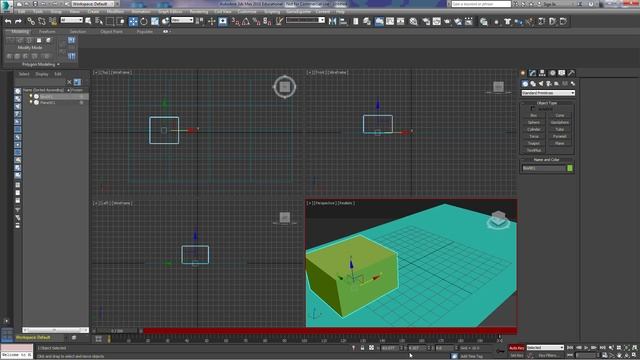The image size is (640, 360).
Task: Click the Mirror tool icon
Action: tap(332, 21)
